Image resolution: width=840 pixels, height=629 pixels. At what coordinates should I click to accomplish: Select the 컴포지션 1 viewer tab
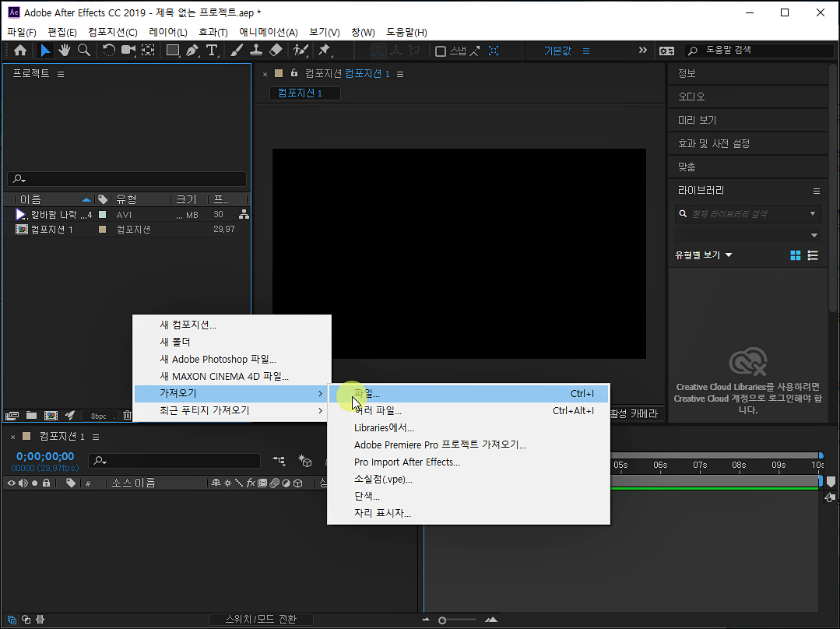coord(305,93)
